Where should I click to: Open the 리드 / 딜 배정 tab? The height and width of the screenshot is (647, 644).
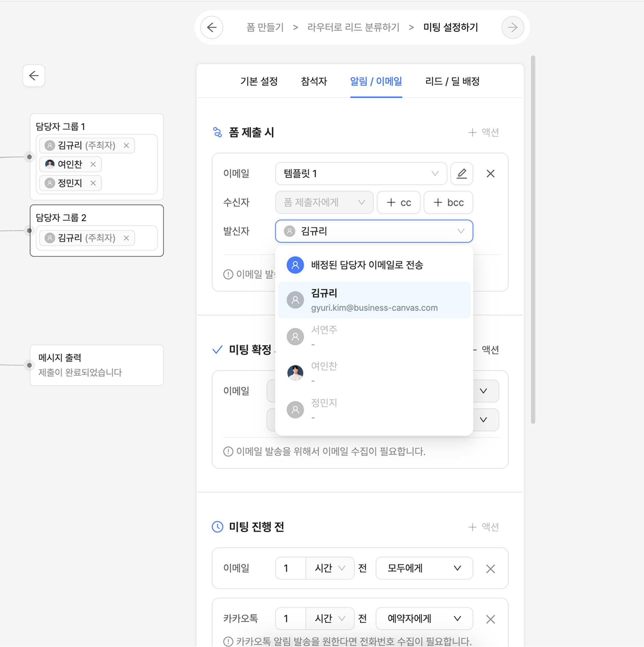click(452, 81)
